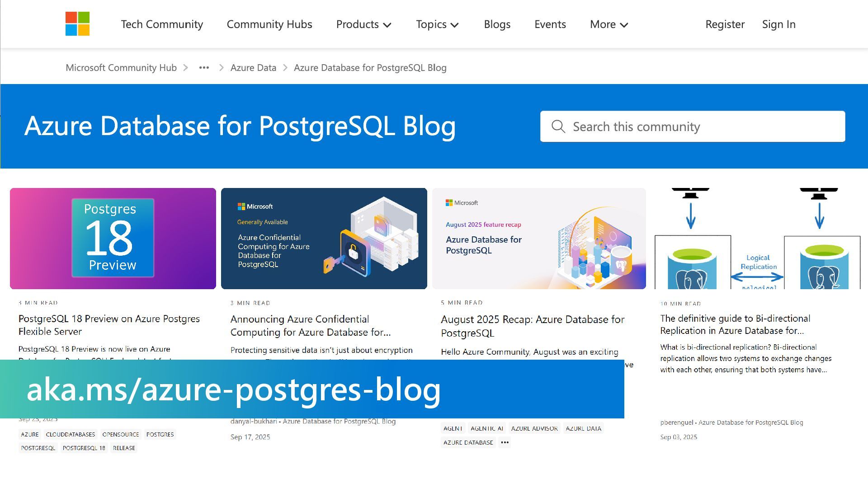
Task: Open August 2025 feature recap image
Action: 539,238
